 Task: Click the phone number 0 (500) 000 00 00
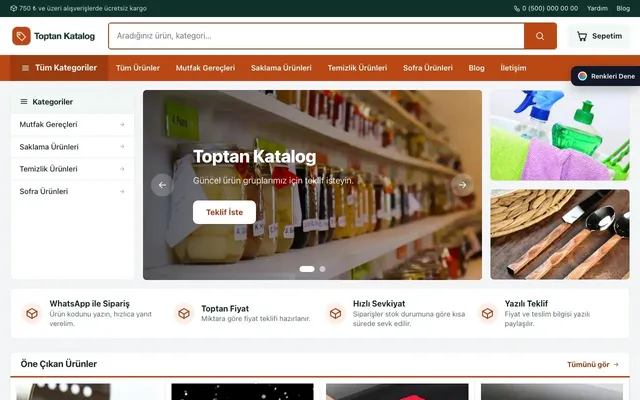point(550,8)
